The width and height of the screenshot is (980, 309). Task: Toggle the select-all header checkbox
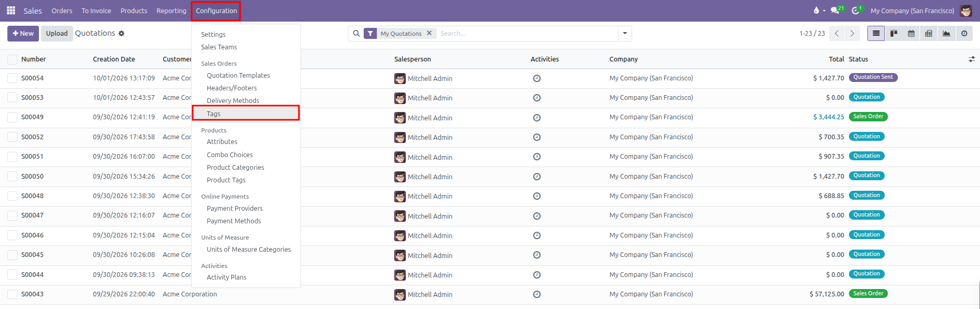point(12,59)
